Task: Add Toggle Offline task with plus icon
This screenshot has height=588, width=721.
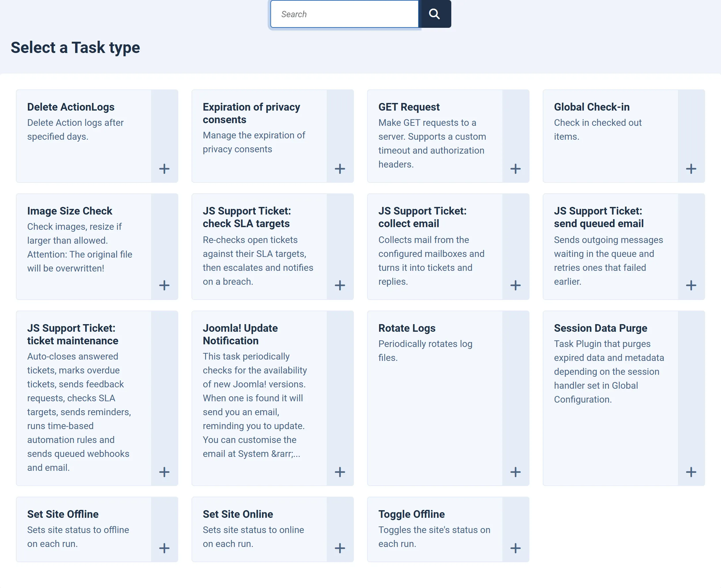Action: pos(516,548)
